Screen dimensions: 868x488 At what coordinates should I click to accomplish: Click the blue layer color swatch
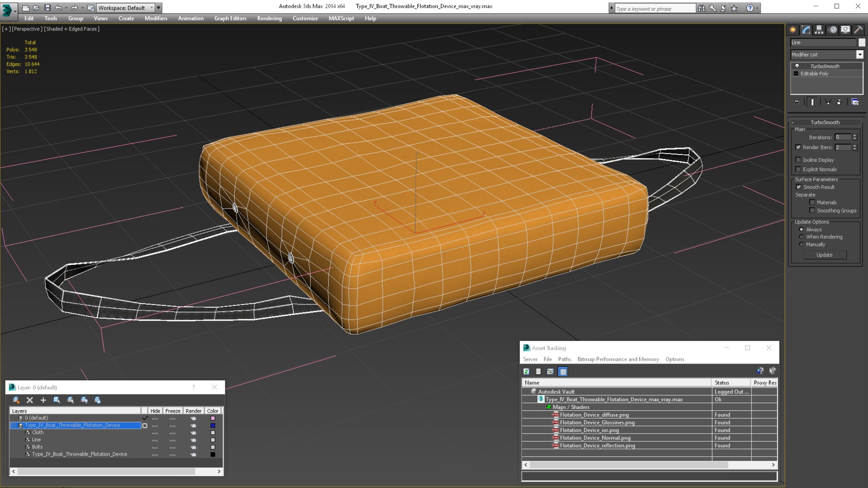pos(212,425)
